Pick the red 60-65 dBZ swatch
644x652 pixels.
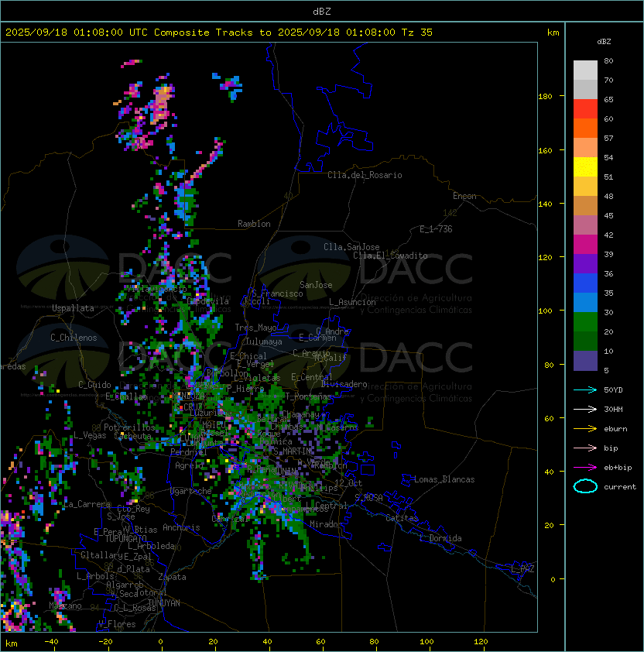coord(585,109)
